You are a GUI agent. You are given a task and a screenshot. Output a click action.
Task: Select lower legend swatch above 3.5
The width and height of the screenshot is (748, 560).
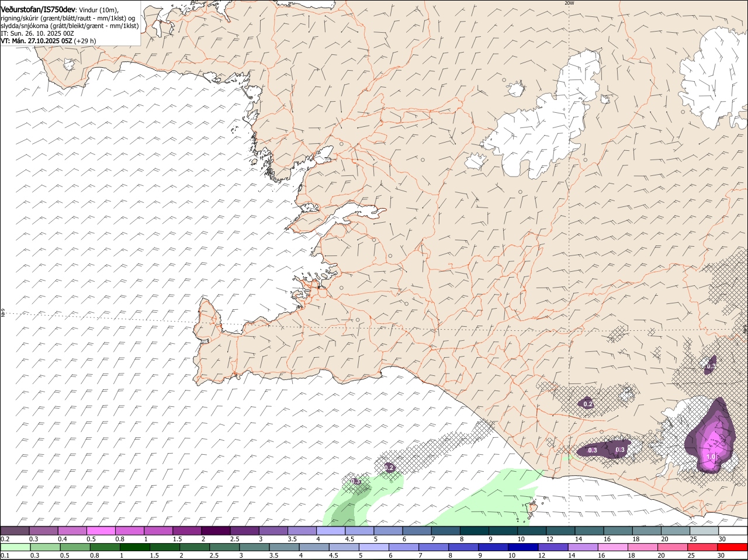click(x=284, y=547)
